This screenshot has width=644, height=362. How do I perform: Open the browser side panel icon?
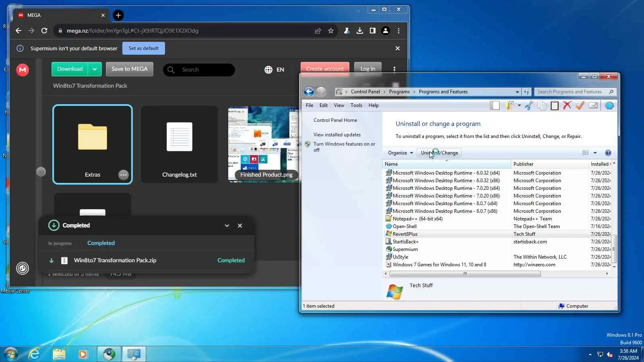373,31
